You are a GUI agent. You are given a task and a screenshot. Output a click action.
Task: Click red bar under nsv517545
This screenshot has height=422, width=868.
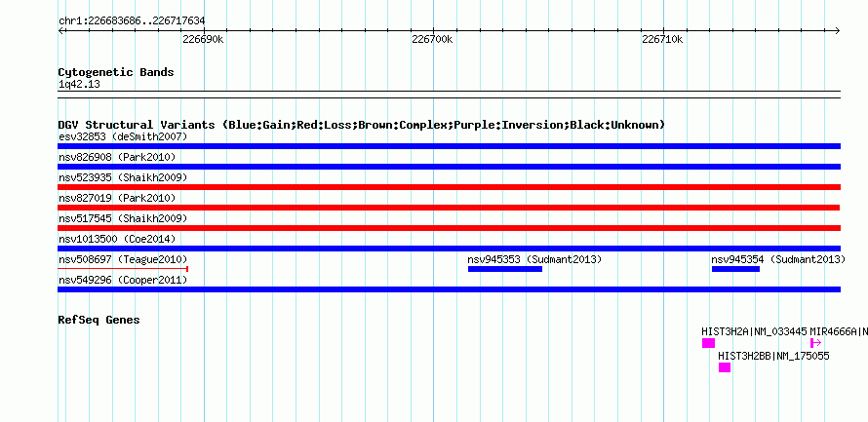click(x=449, y=228)
